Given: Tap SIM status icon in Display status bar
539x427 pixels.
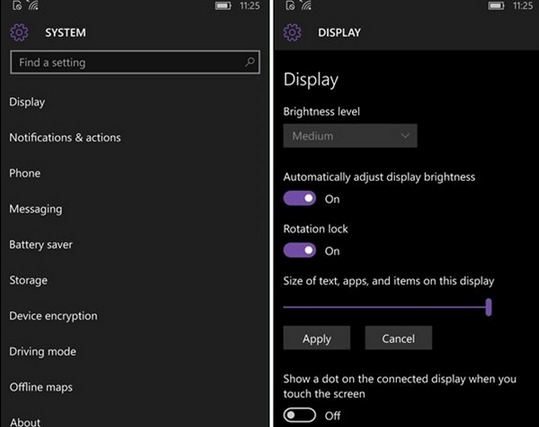Looking at the screenshot, I should pos(290,6).
